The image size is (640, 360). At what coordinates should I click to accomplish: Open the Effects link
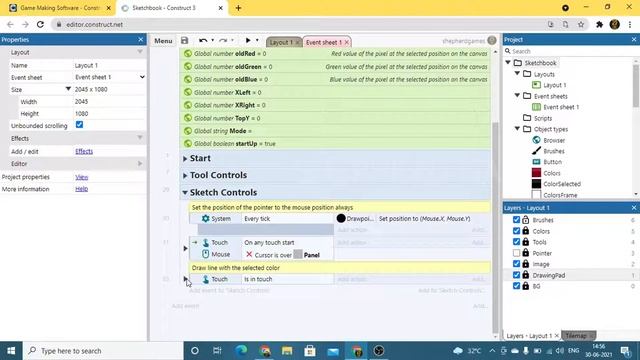point(84,151)
